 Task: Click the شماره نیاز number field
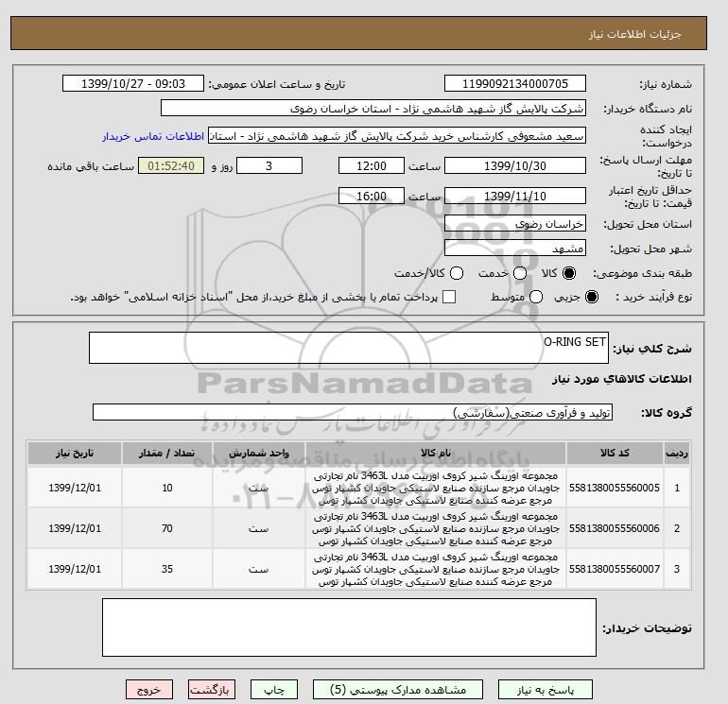point(515,83)
